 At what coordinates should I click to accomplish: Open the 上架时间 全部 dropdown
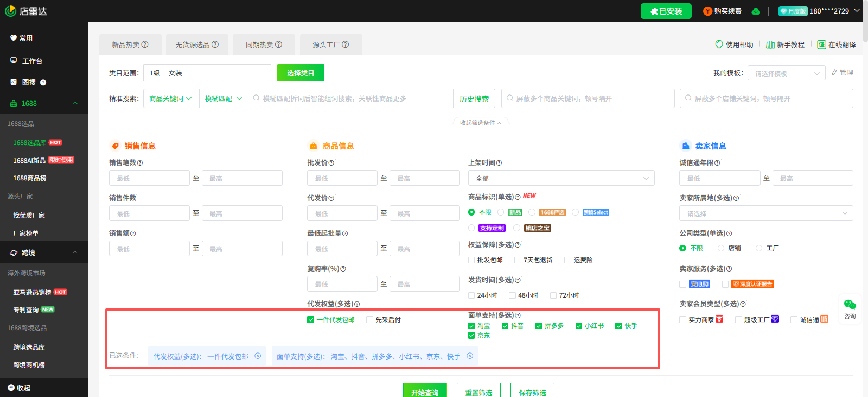(561, 178)
